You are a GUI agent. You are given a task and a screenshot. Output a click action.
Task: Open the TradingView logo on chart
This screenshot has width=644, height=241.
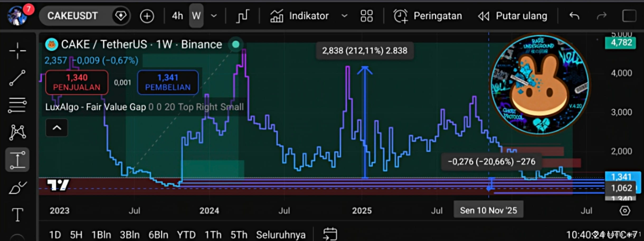pos(58,185)
